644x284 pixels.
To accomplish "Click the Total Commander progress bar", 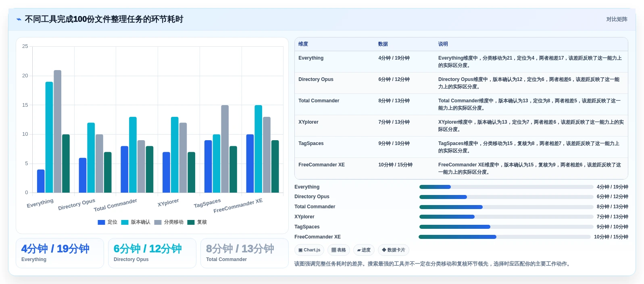I will [x=506, y=207].
